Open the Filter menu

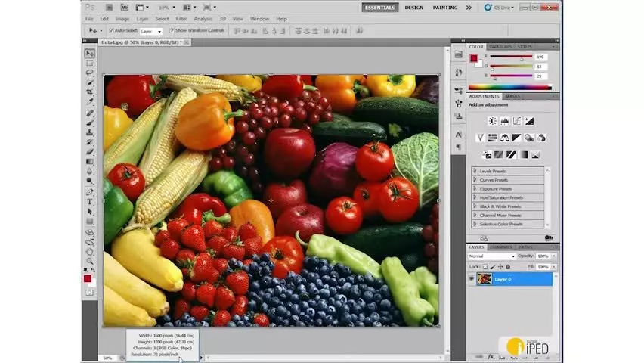click(181, 19)
